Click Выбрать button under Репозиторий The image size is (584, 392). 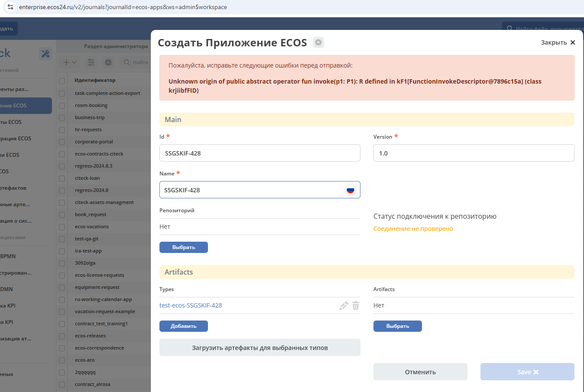click(x=183, y=247)
